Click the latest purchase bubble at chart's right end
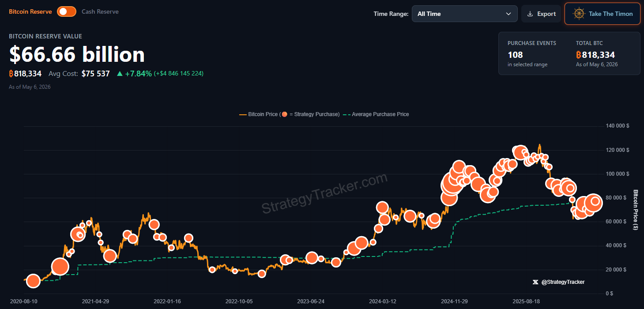The image size is (644, 309). (595, 202)
